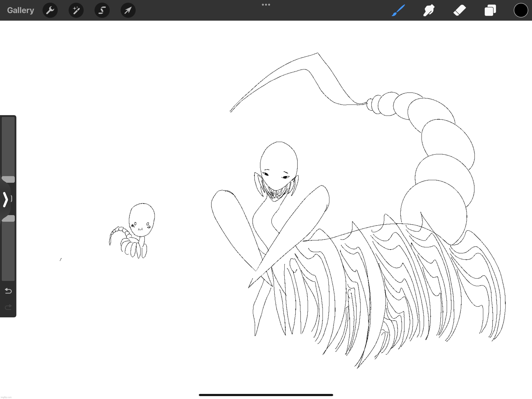532x399 pixels.
Task: Expand the slide-over chevron on left edge
Action: click(x=5, y=199)
